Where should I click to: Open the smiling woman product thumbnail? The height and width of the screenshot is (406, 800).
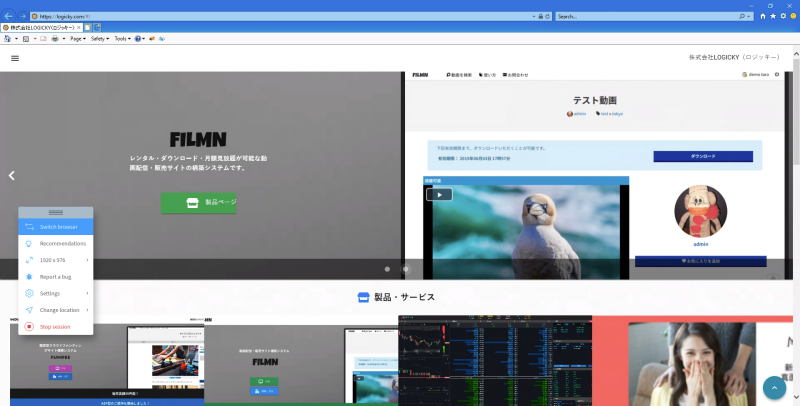(x=692, y=361)
